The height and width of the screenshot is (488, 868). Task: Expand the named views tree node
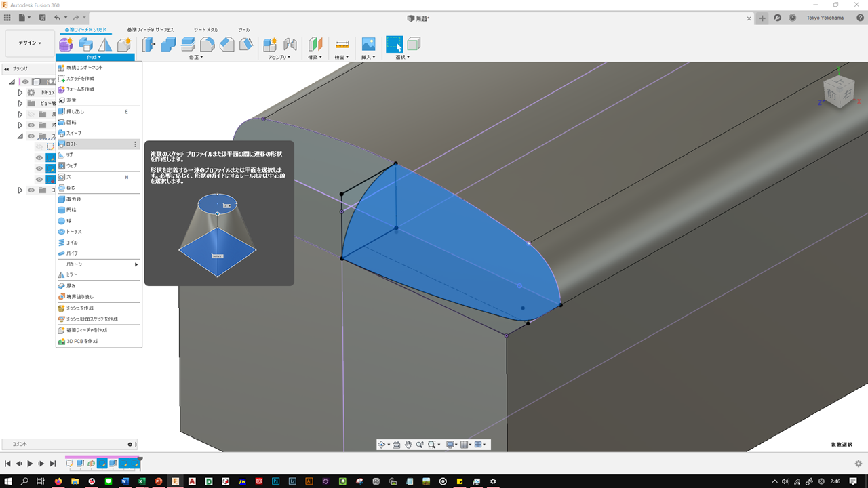[x=20, y=104]
